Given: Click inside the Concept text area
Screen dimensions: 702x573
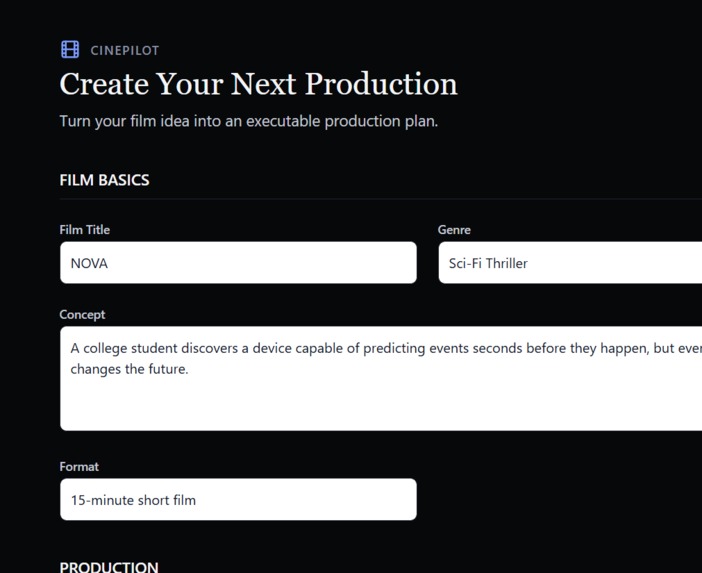Looking at the screenshot, I should [381, 379].
